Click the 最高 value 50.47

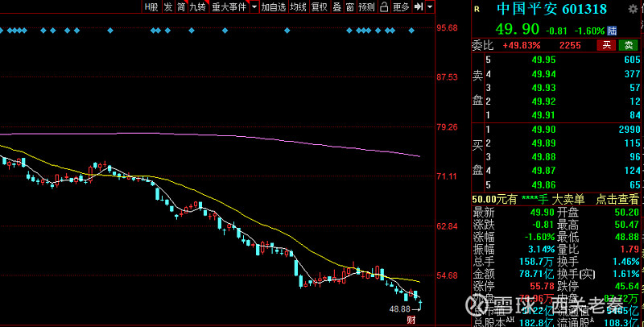[x=628, y=225]
